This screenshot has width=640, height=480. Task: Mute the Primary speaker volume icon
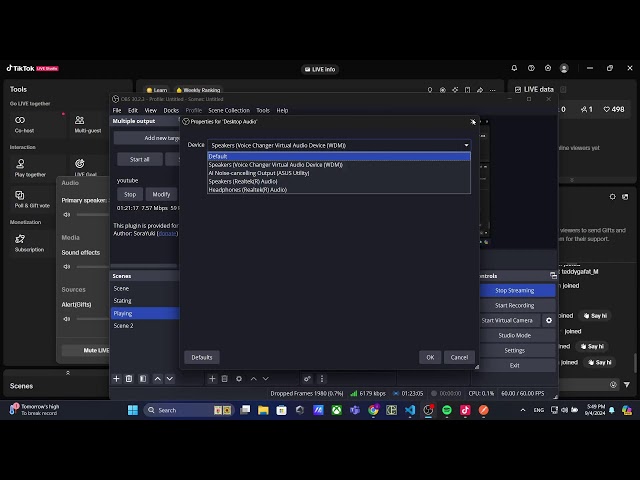point(67,214)
